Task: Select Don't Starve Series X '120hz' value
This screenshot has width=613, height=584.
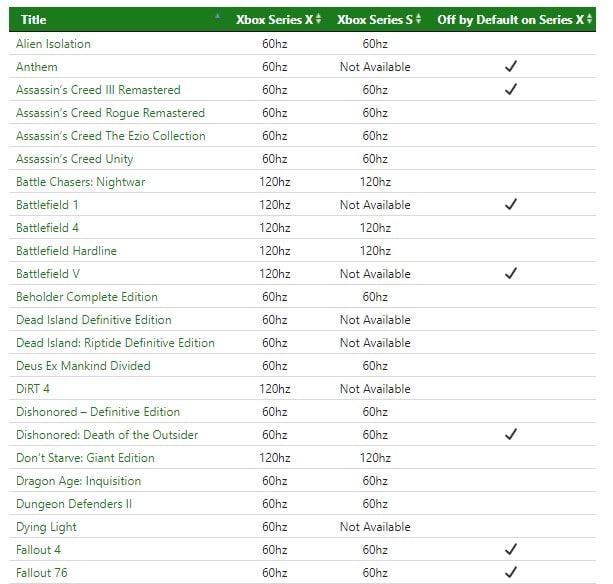Action: point(275,458)
